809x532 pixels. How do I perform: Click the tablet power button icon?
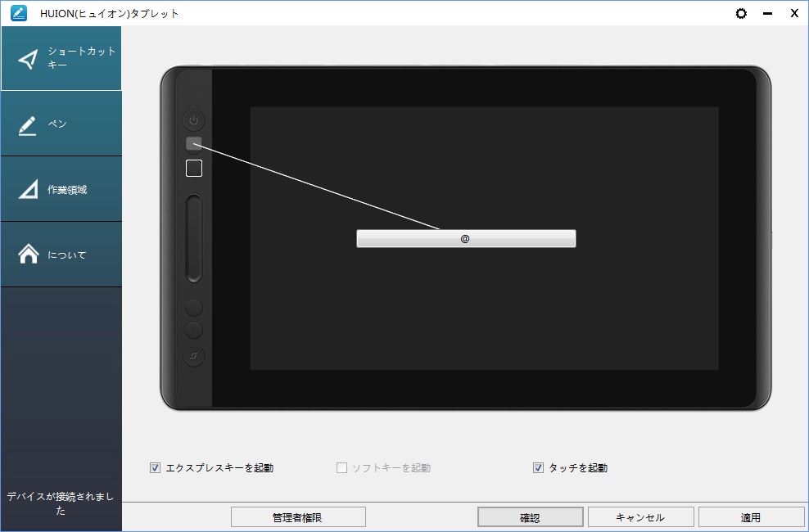[194, 120]
